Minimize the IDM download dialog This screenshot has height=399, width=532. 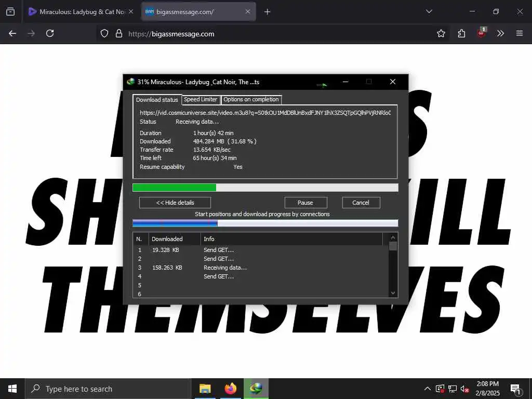tap(345, 82)
